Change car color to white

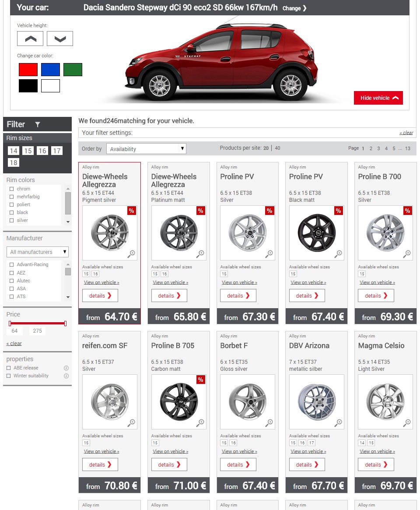[50, 86]
